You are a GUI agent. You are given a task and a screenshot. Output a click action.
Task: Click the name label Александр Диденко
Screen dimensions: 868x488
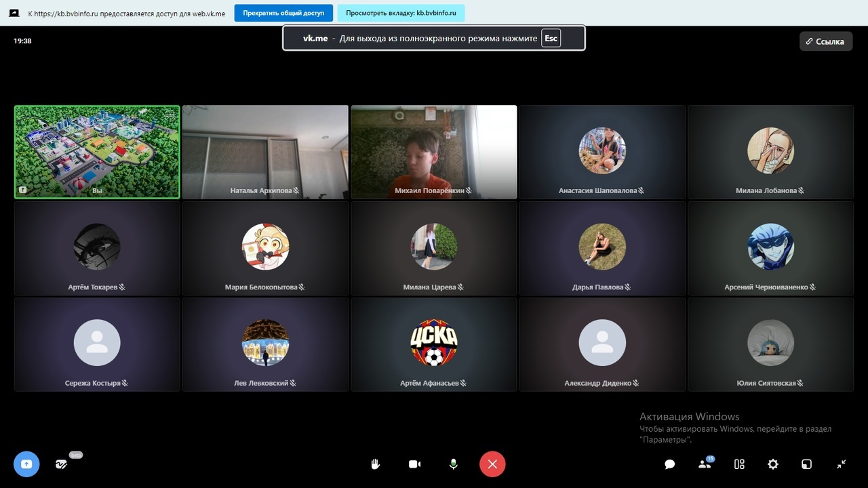[x=598, y=384]
